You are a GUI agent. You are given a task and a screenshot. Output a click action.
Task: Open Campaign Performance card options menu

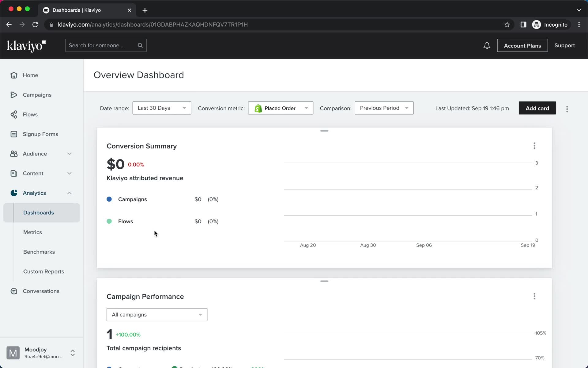tap(534, 296)
